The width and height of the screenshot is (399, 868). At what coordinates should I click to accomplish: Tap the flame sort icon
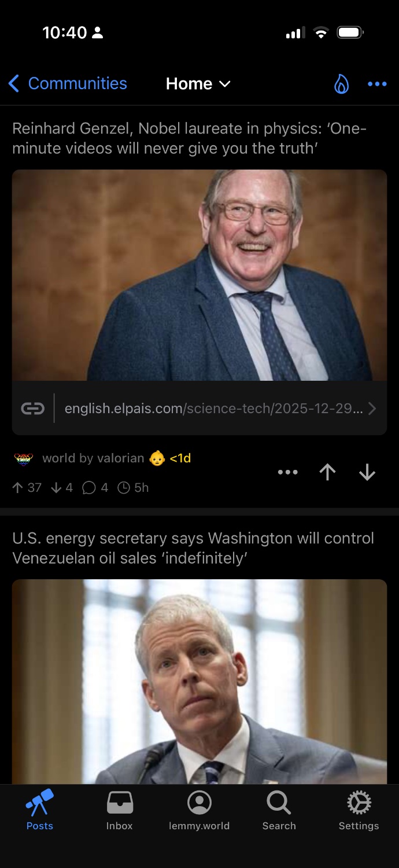click(342, 84)
